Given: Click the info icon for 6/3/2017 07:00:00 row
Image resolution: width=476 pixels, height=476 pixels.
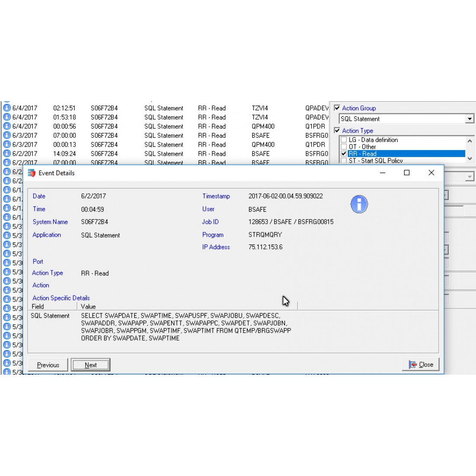Looking at the screenshot, I should tap(7, 135).
